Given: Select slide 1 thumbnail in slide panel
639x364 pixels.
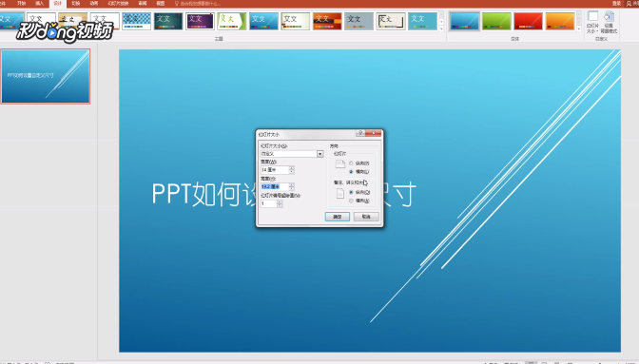Looking at the screenshot, I should coord(46,76).
